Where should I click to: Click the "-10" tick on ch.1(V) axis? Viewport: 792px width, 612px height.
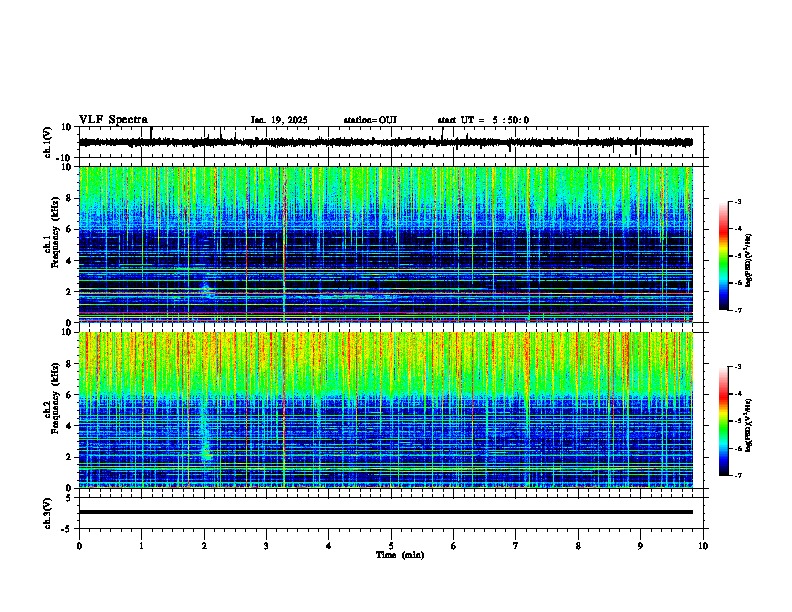coord(65,158)
